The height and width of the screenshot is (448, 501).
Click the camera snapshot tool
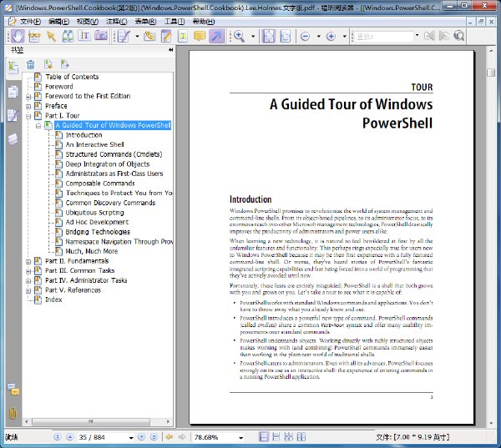coord(101,36)
